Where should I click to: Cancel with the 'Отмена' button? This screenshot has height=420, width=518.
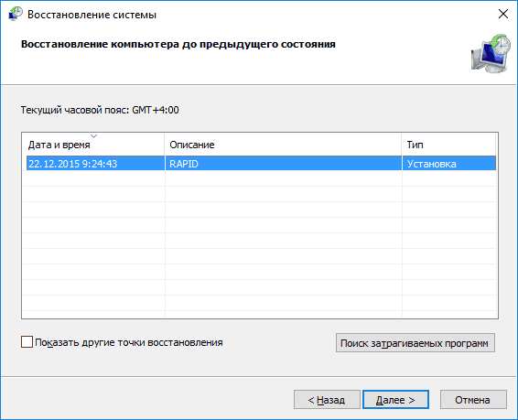473,400
